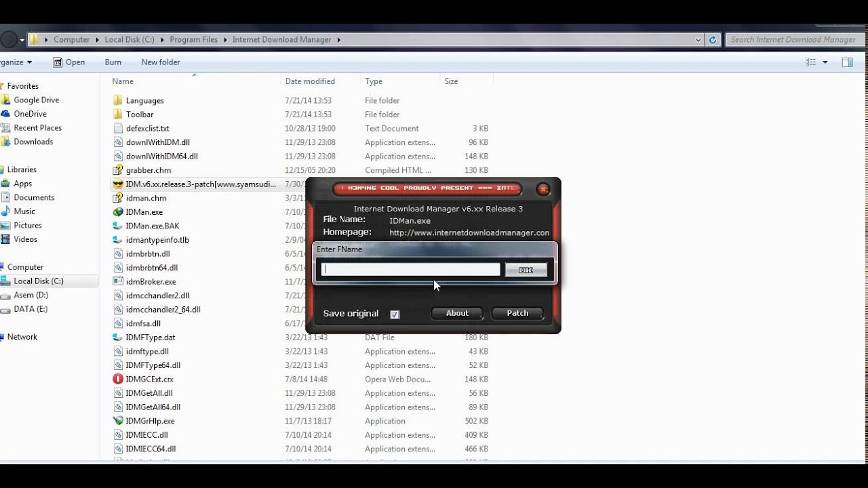Open the Organize menu

click(15, 62)
